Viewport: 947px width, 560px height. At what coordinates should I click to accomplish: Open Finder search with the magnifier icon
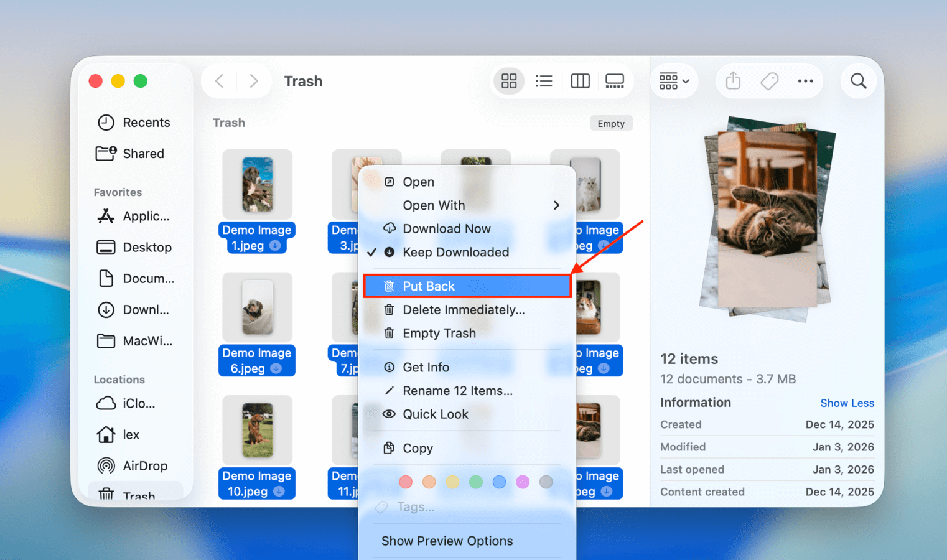[x=858, y=81]
